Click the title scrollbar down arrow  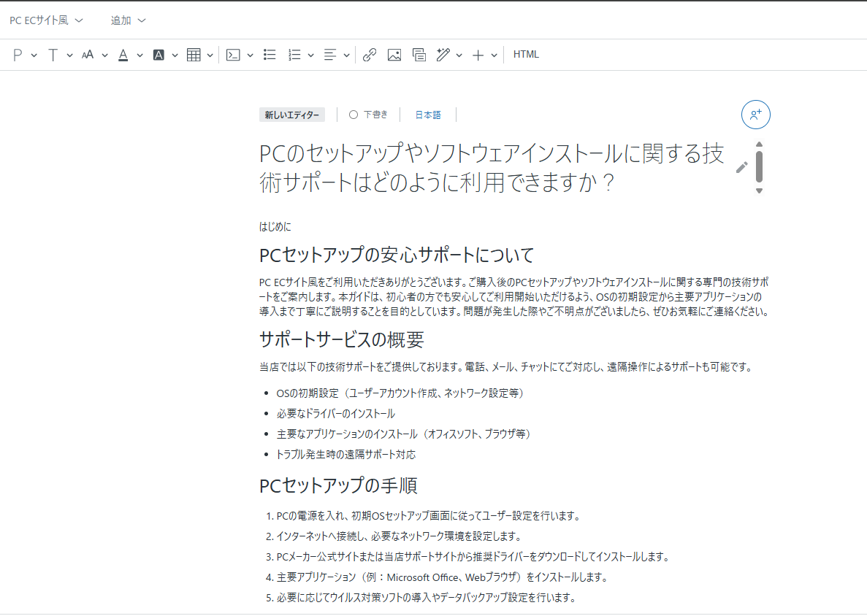coord(759,190)
